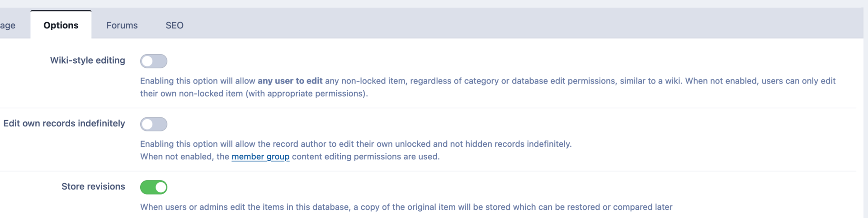Click the Edit own records indefinitely label

(x=64, y=124)
